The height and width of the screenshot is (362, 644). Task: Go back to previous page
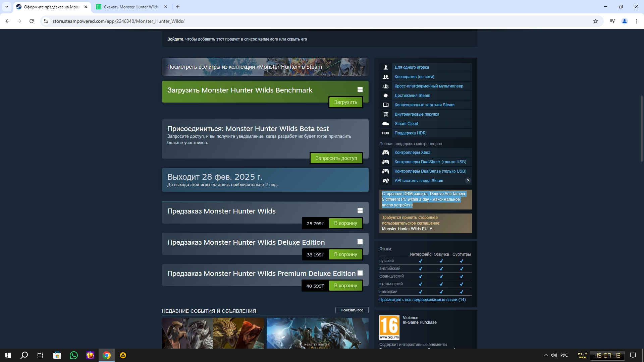[x=7, y=21]
